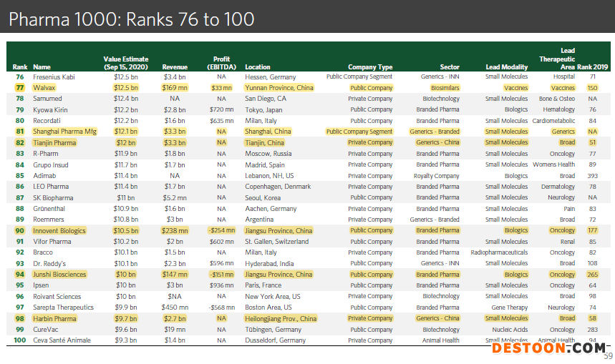
Task: Click the Innovent Biologics highlighted name
Action: 59,231
